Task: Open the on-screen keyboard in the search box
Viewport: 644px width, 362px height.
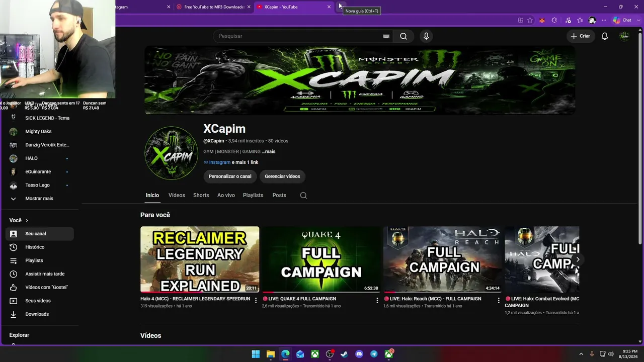Action: pos(386,36)
